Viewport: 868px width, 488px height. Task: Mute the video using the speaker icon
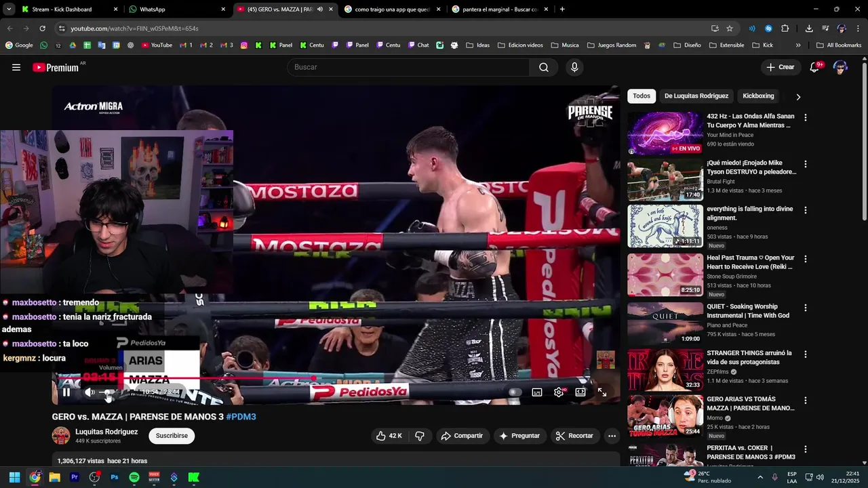pyautogui.click(x=90, y=392)
